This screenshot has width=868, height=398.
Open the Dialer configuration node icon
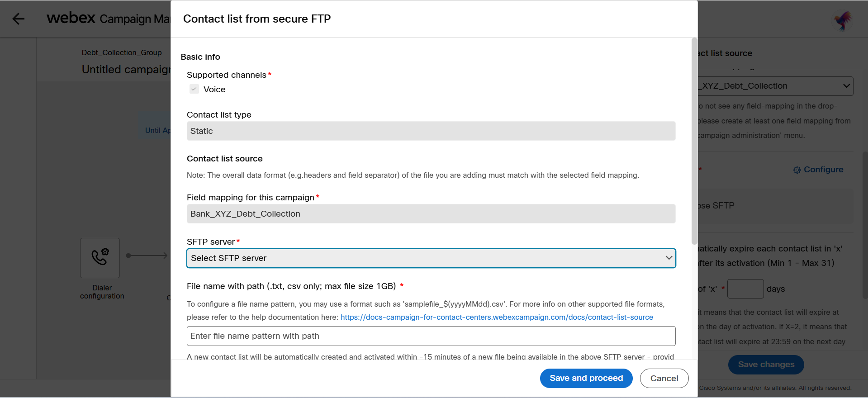(100, 257)
